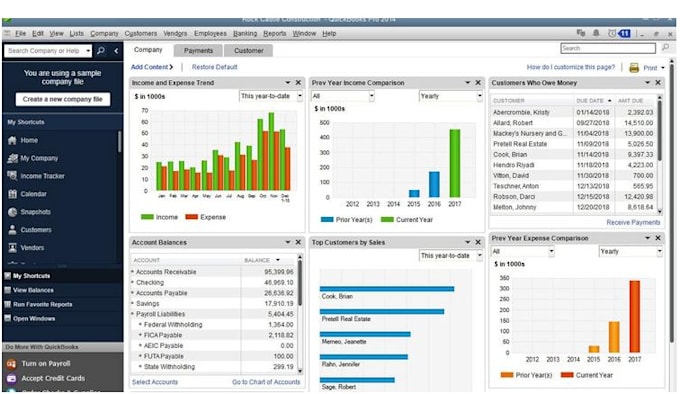Click the Turn on Payroll icon
Viewport: 680px width, 394px height.
[x=12, y=364]
